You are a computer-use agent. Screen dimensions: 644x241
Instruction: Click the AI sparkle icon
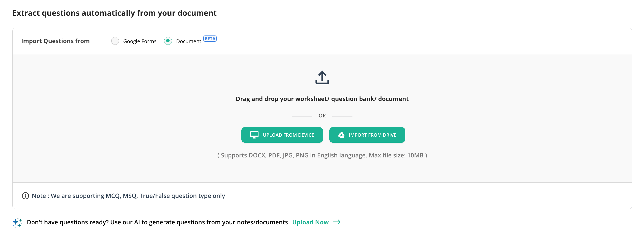click(x=17, y=222)
